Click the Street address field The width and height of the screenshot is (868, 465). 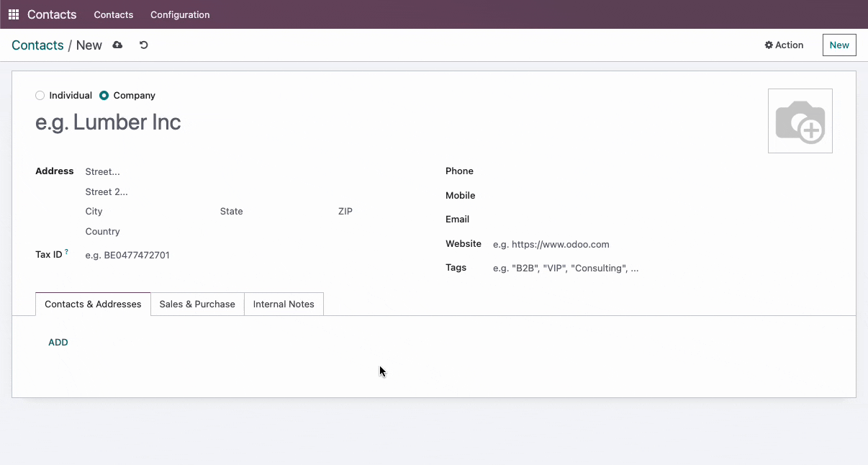click(253, 172)
